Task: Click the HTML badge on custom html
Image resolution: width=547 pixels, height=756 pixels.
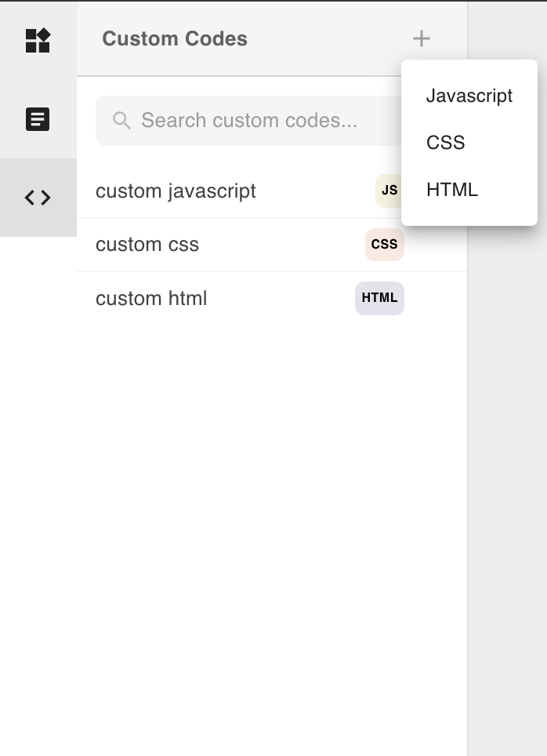Action: click(x=379, y=298)
